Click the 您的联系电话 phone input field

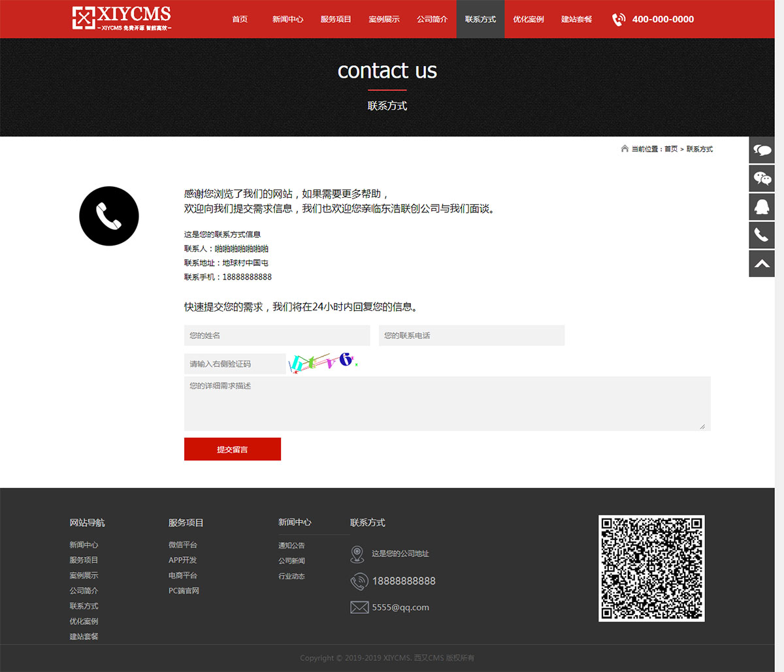[x=472, y=336]
